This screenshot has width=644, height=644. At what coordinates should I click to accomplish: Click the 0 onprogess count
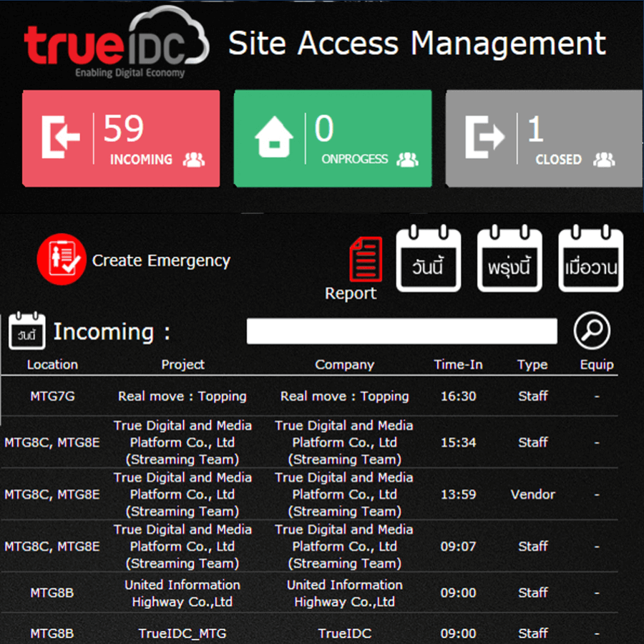324,128
